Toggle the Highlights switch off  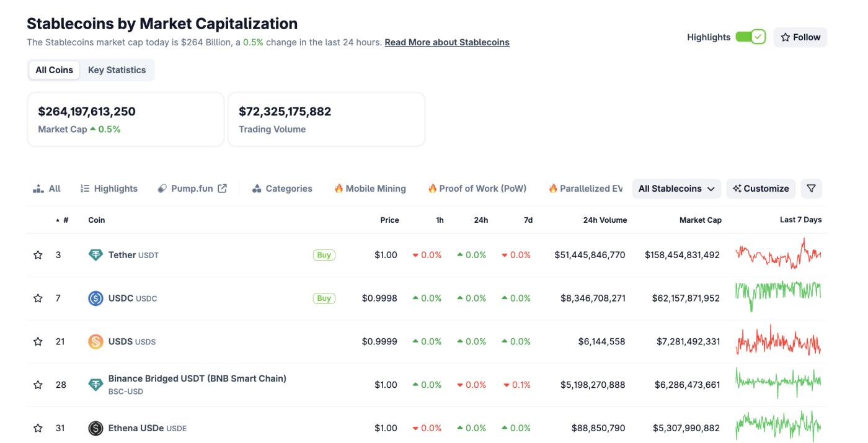tap(750, 37)
